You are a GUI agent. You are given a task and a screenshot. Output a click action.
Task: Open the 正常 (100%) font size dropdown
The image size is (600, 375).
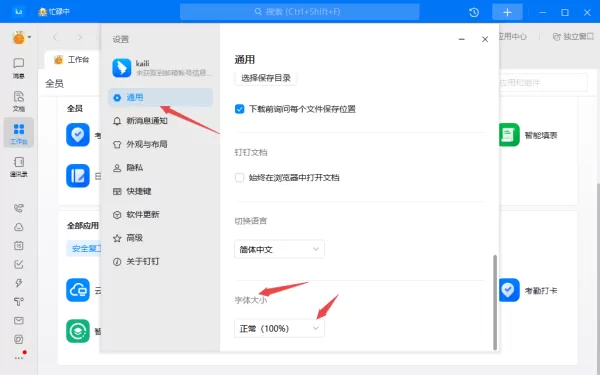(x=279, y=328)
